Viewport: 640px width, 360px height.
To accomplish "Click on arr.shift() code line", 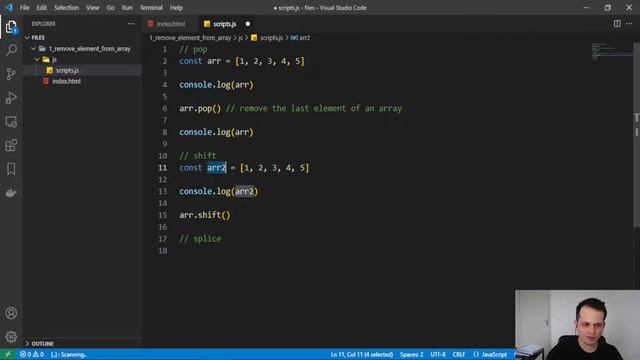I will click(x=205, y=215).
